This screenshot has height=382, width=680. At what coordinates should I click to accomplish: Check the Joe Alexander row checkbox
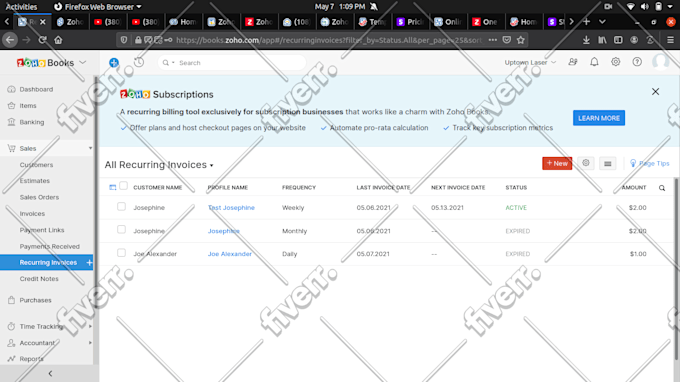121,253
